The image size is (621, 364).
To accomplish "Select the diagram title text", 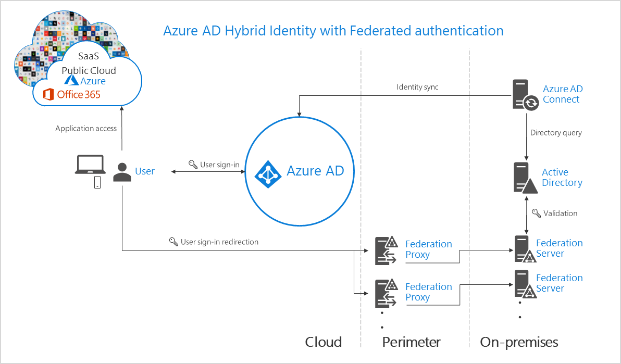I will 334,31.
